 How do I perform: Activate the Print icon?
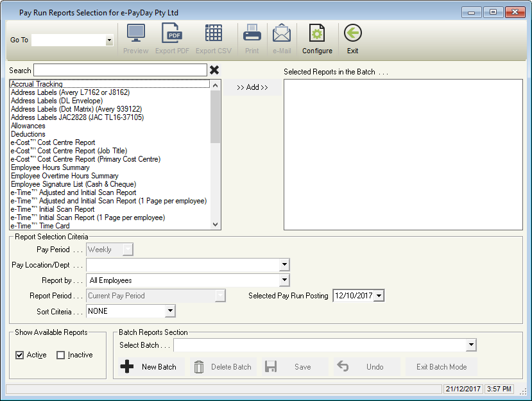pos(252,37)
